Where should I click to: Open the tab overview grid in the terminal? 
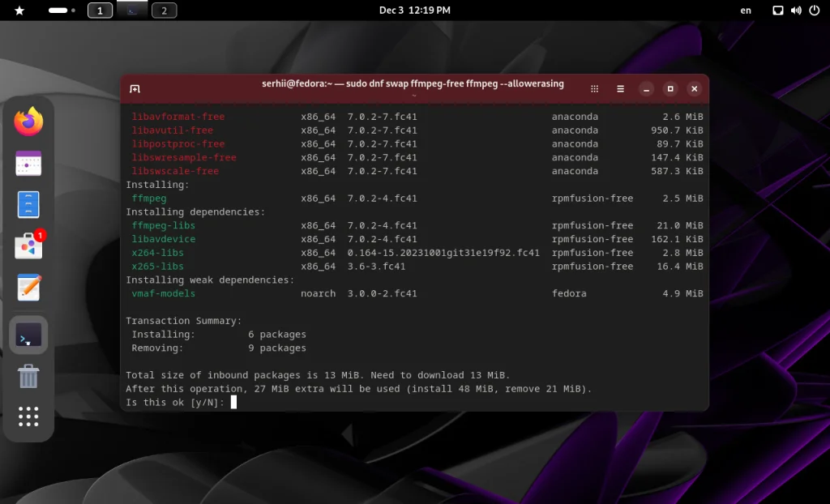[594, 88]
